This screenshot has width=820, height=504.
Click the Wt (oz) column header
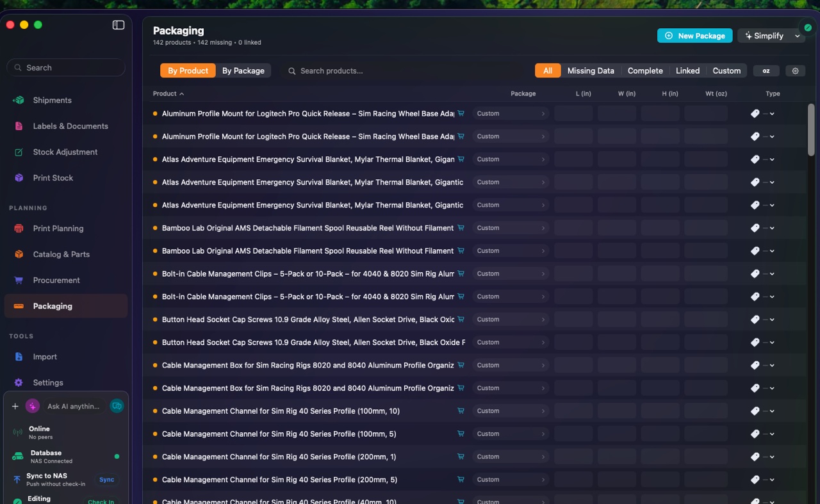(x=716, y=93)
